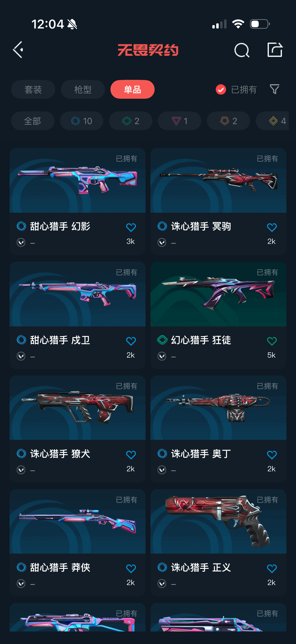The image size is (296, 644).
Task: Switch to the 套装 tab
Action: click(33, 89)
